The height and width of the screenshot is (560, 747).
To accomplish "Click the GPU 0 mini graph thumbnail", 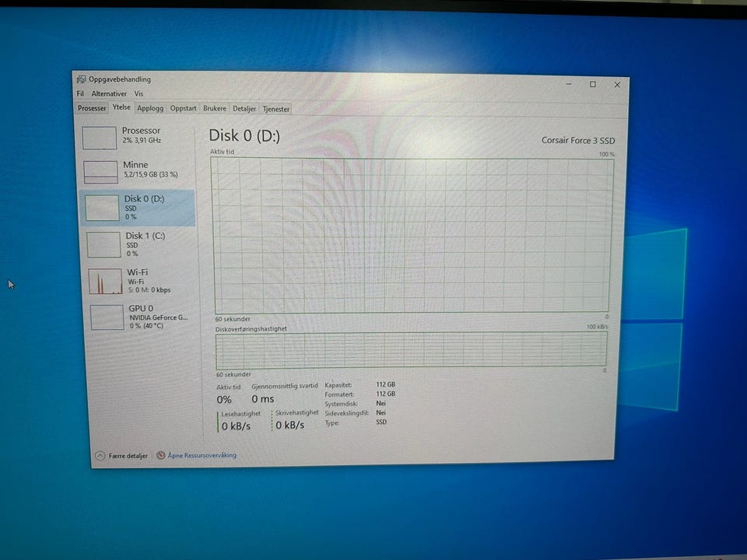I will [107, 317].
